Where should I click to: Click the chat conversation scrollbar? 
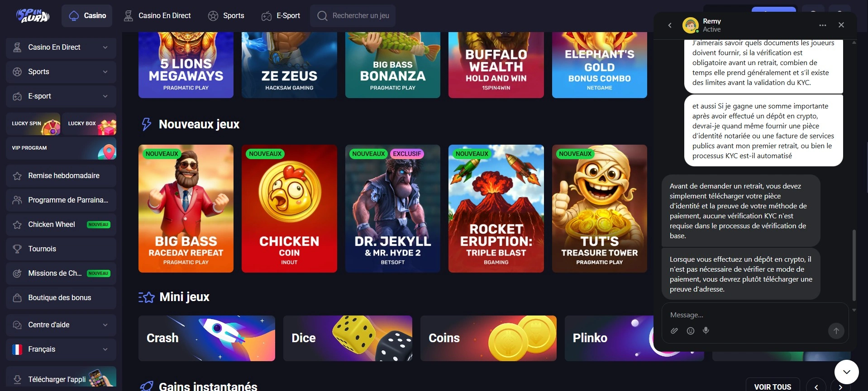[x=854, y=265]
